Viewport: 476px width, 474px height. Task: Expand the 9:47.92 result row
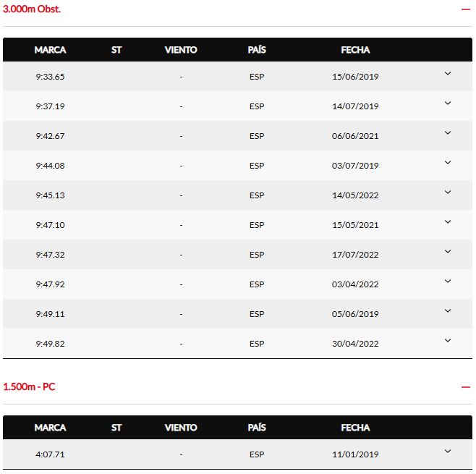click(448, 282)
